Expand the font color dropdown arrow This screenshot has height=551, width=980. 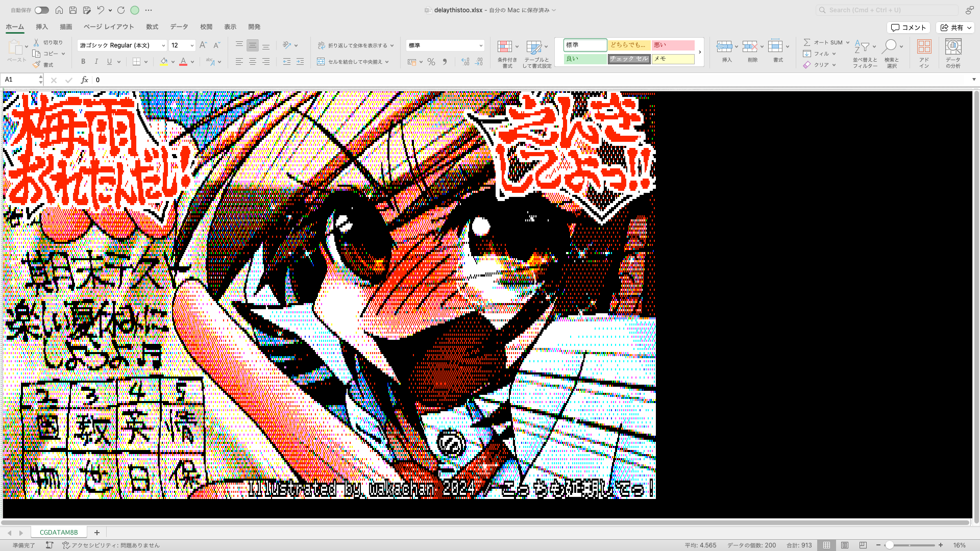[x=192, y=62]
